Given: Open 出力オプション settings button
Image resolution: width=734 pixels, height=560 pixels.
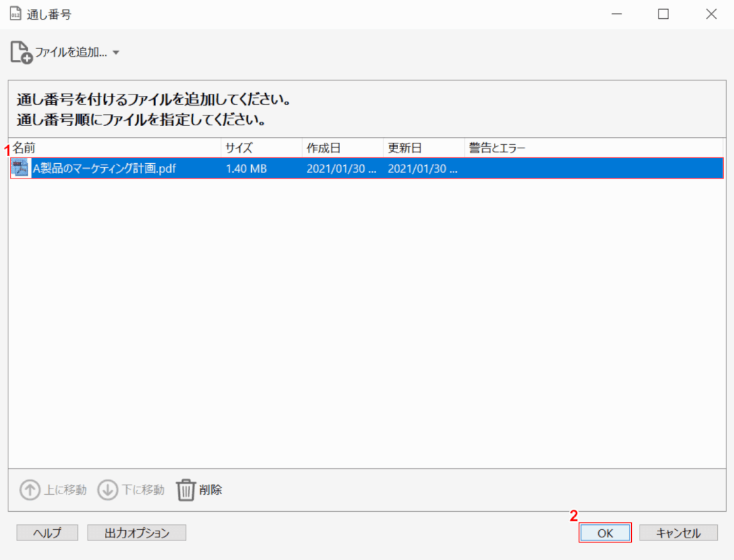Looking at the screenshot, I should pyautogui.click(x=137, y=533).
